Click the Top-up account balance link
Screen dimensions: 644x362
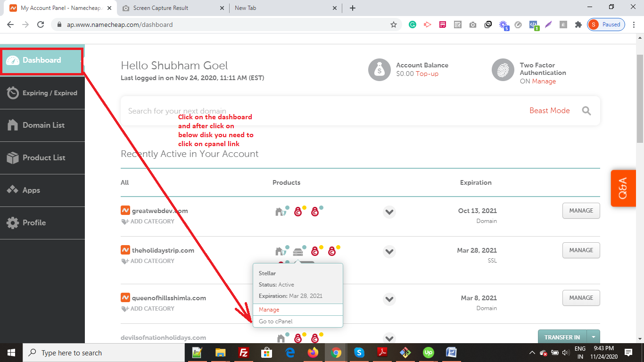427,74
